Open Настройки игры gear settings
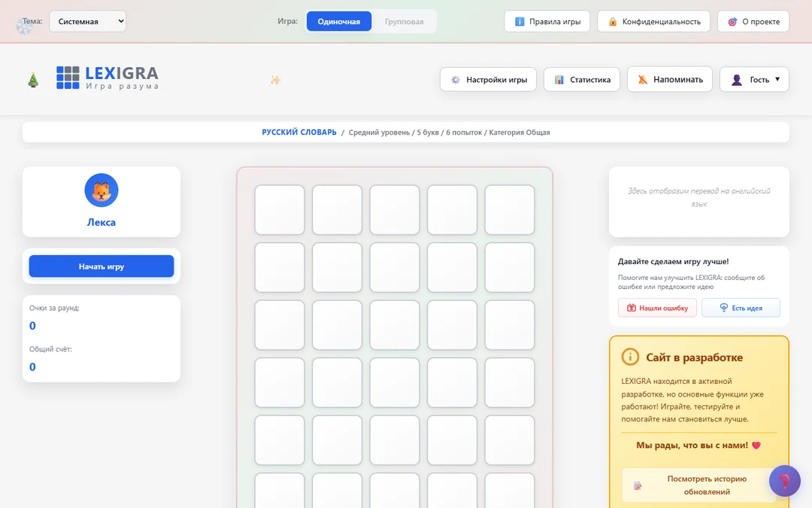The width and height of the screenshot is (812, 508). [489, 79]
